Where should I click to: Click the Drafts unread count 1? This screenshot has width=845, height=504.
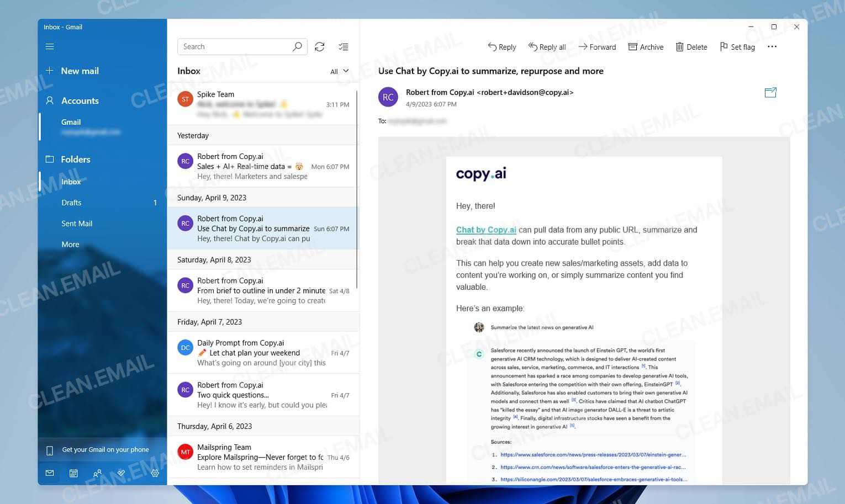[x=155, y=203]
